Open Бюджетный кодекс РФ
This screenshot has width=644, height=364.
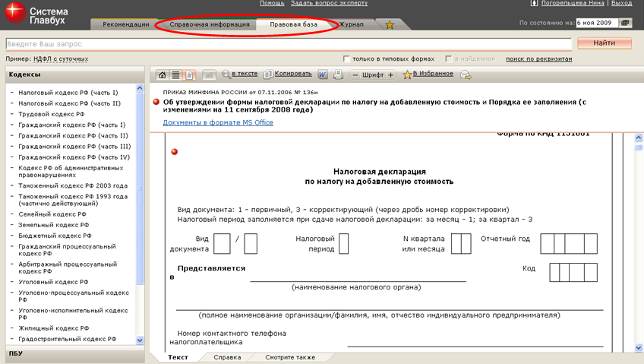click(x=55, y=236)
